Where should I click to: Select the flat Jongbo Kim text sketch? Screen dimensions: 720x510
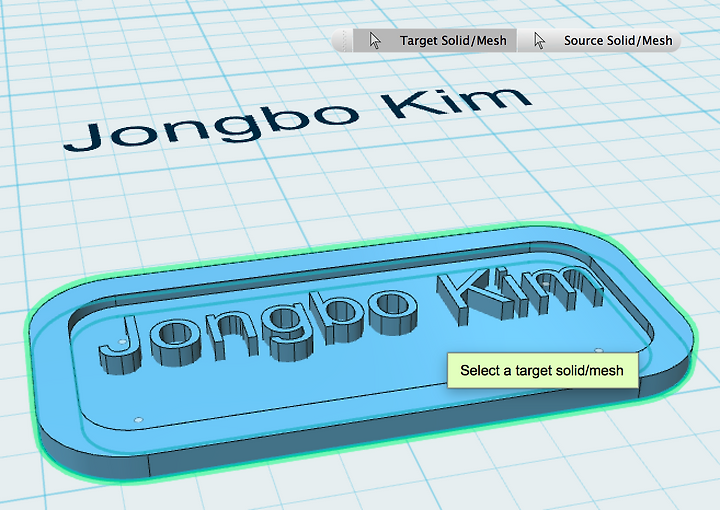tap(296, 118)
